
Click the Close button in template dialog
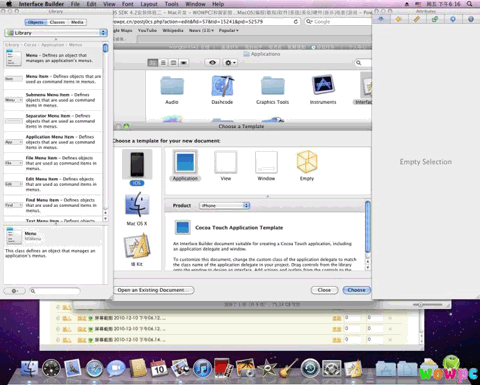(x=324, y=290)
